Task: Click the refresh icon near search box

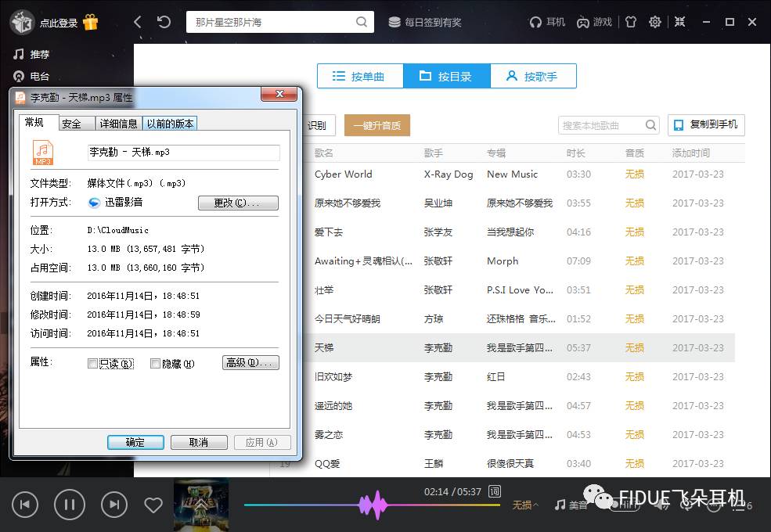Action: point(164,22)
